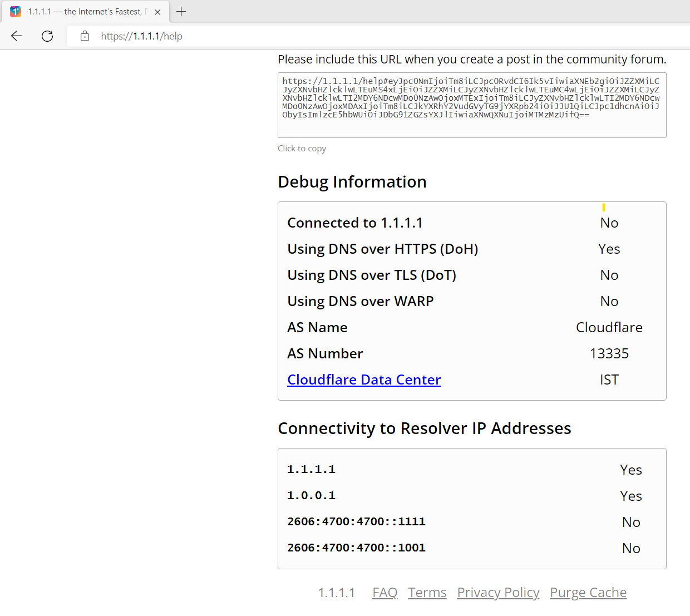Go back with the browser back arrow
This screenshot has height=616, width=690.
[17, 36]
